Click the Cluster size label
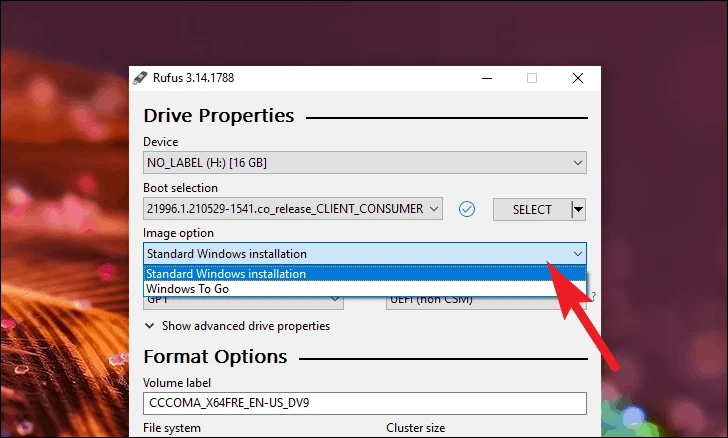 (x=416, y=428)
